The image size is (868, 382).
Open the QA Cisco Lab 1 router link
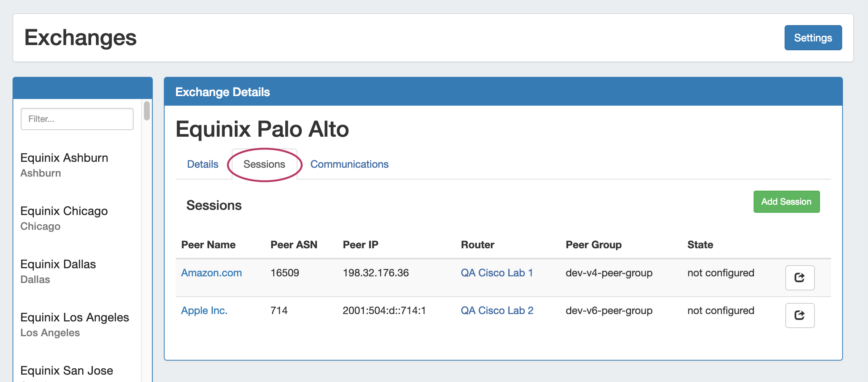[x=497, y=273]
